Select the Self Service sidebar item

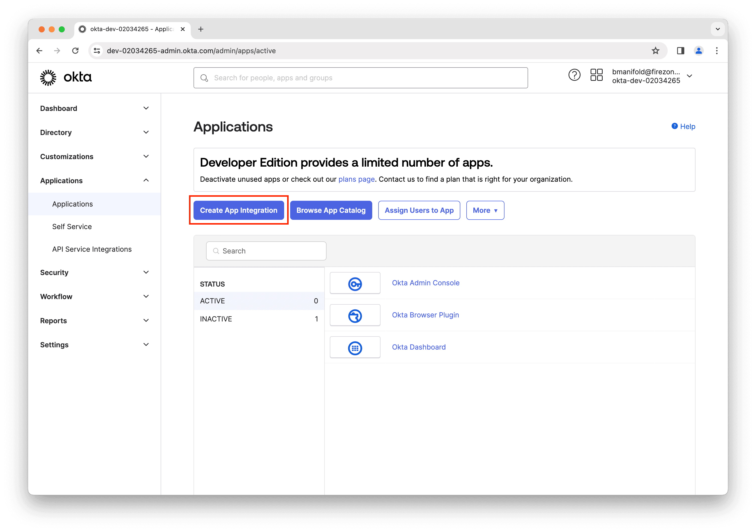click(x=72, y=227)
